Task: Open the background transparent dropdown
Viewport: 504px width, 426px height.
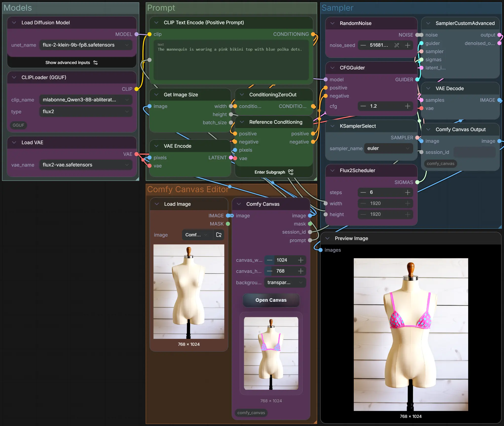Action: pos(285,283)
